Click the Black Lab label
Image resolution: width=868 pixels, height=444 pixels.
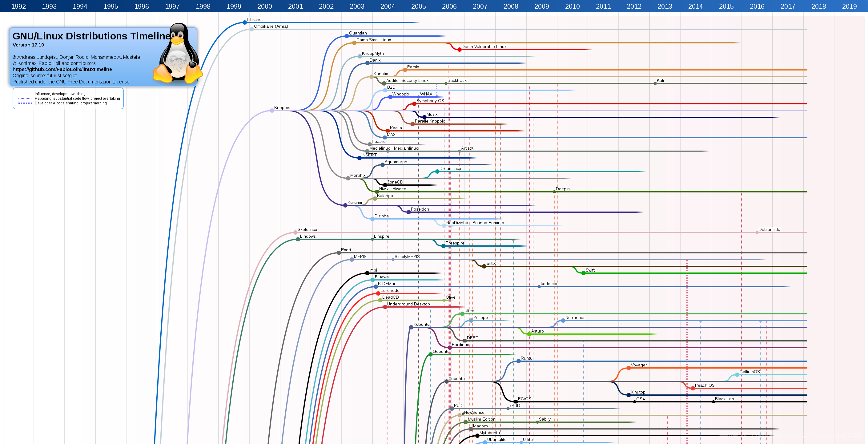click(x=725, y=399)
